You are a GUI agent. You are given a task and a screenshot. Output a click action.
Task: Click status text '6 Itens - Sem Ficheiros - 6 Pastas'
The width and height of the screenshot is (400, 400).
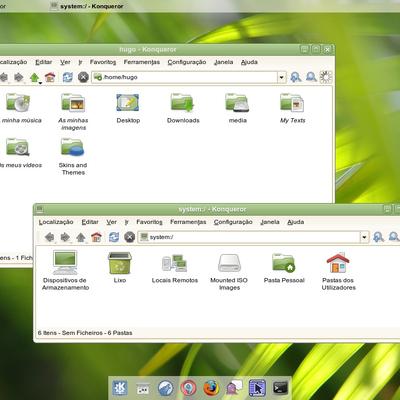[x=85, y=333]
